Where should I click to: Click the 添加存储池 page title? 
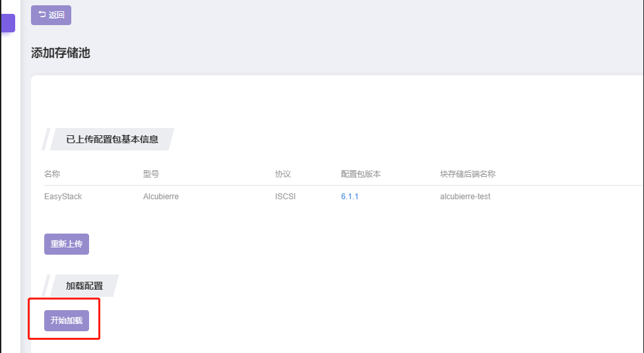tap(61, 53)
